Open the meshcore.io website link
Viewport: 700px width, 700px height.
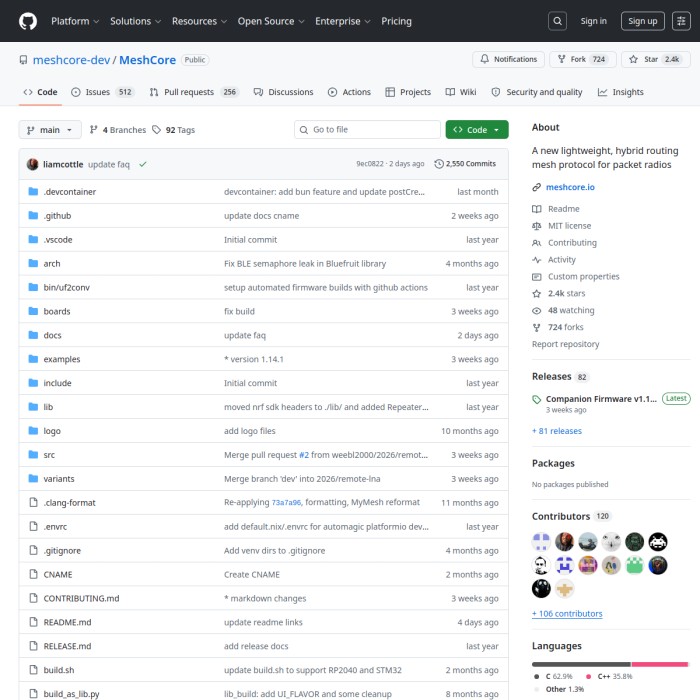[x=570, y=187]
